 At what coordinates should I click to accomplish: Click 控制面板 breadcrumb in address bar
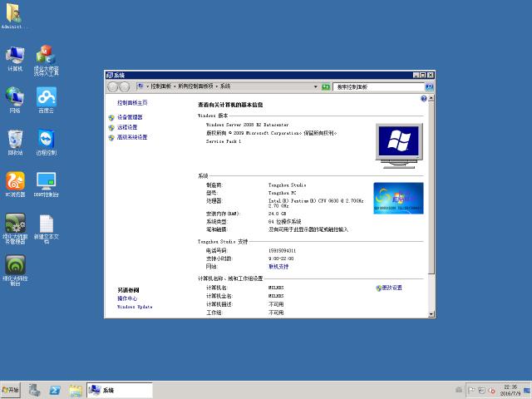click(x=160, y=86)
